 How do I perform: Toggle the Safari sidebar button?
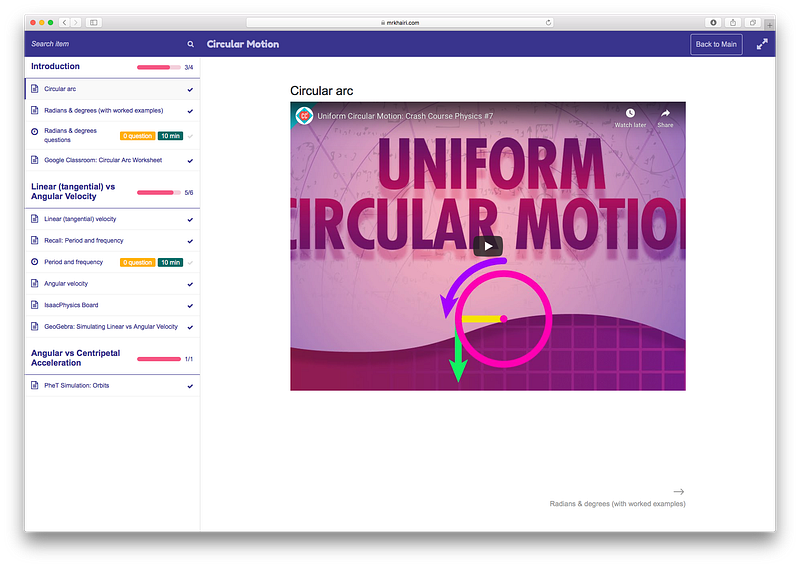click(x=93, y=22)
